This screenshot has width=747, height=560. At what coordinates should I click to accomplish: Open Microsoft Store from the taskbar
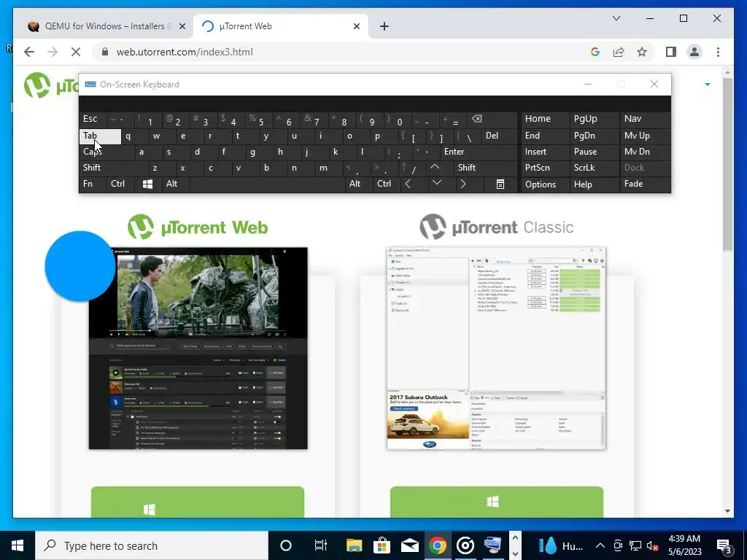click(382, 545)
